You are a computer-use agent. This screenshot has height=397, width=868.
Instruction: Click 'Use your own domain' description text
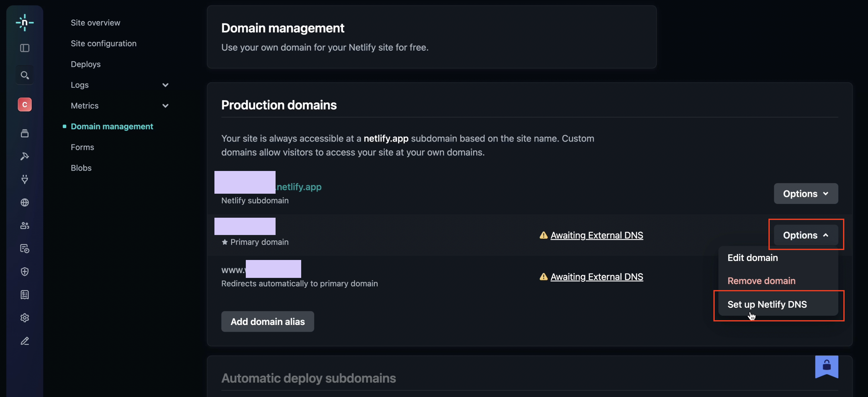click(325, 47)
